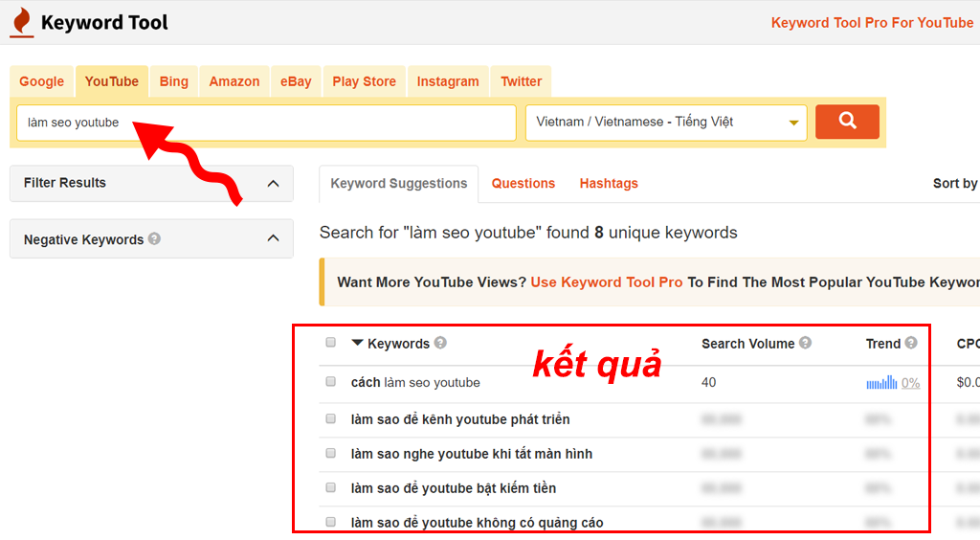This screenshot has width=980, height=540.
Task: Open Keyword Tool Pro For YouTube link
Action: coord(872,23)
